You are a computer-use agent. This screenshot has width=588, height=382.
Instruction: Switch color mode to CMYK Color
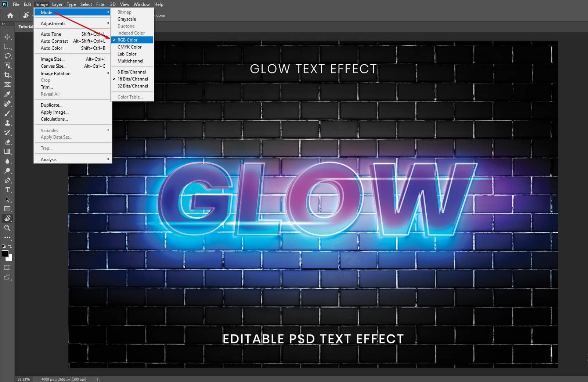(129, 47)
